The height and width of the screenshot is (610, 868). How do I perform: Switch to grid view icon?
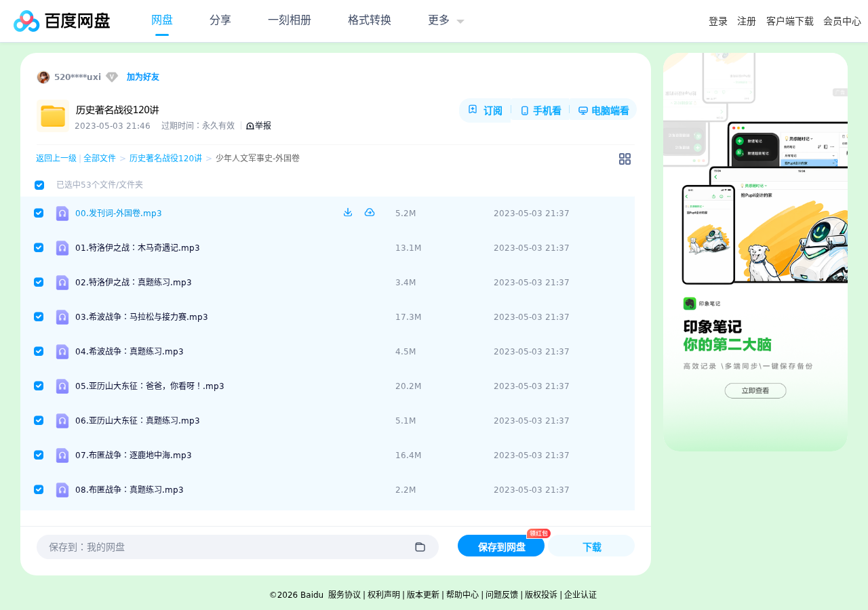coord(625,159)
